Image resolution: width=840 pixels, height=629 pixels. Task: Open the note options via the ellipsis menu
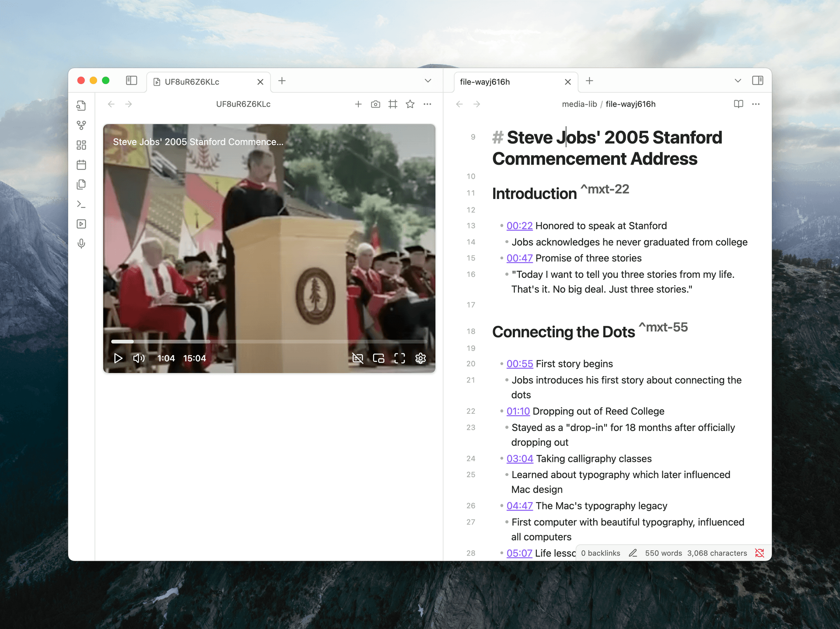(756, 104)
